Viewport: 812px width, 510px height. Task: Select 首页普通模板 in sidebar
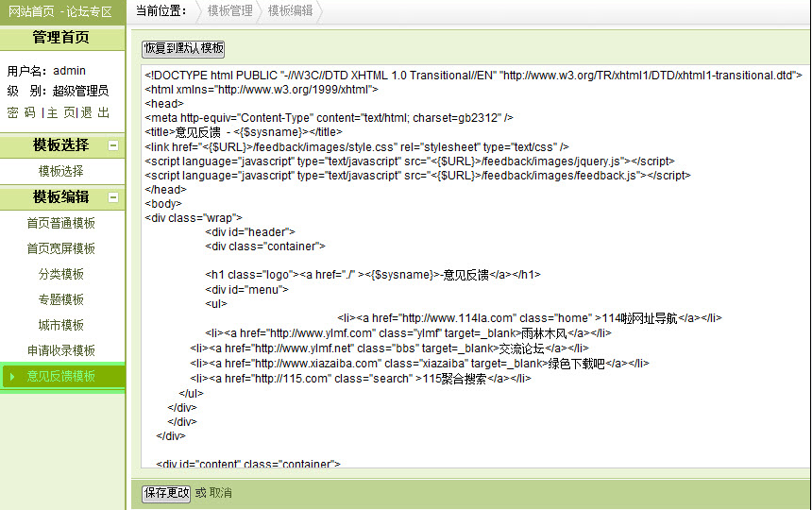[x=61, y=223]
